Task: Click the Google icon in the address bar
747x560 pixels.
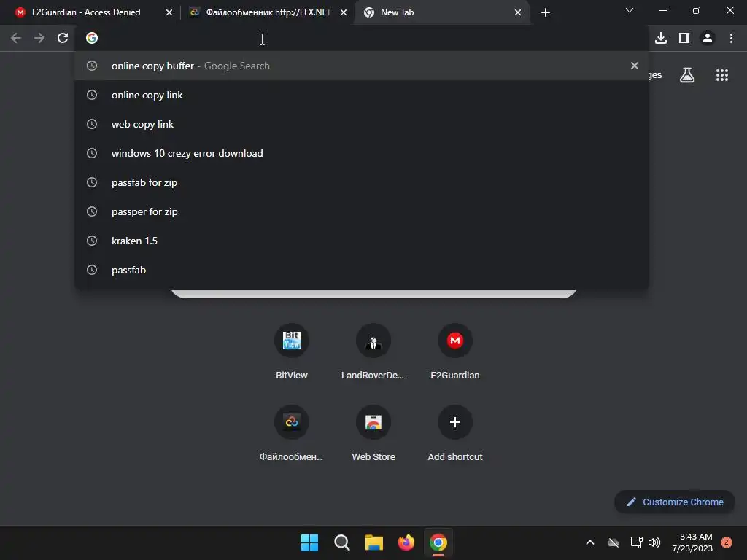Action: (92, 38)
